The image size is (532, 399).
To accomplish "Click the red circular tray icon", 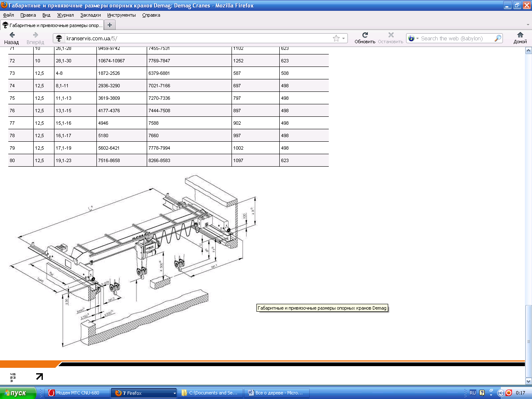I will point(509,393).
